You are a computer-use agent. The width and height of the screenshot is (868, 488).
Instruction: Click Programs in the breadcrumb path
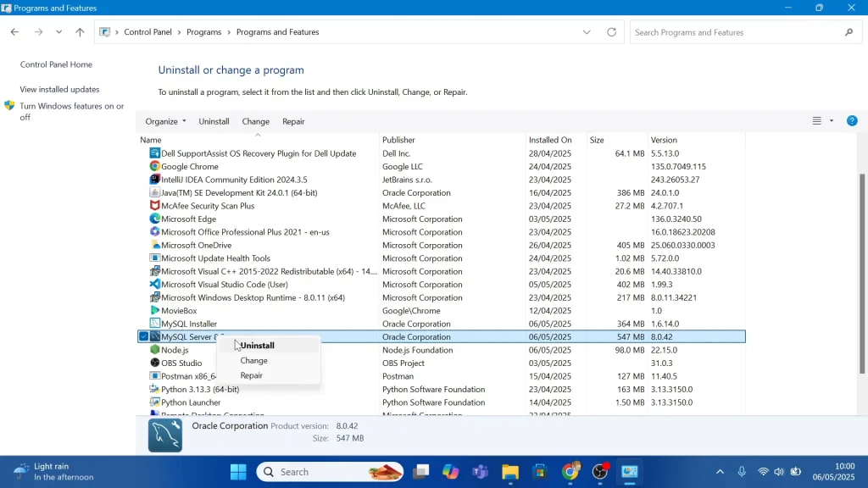pyautogui.click(x=203, y=32)
